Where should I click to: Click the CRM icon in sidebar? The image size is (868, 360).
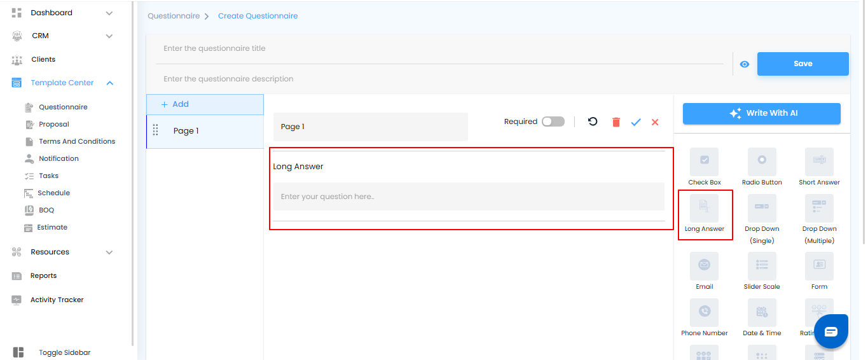[x=17, y=36]
